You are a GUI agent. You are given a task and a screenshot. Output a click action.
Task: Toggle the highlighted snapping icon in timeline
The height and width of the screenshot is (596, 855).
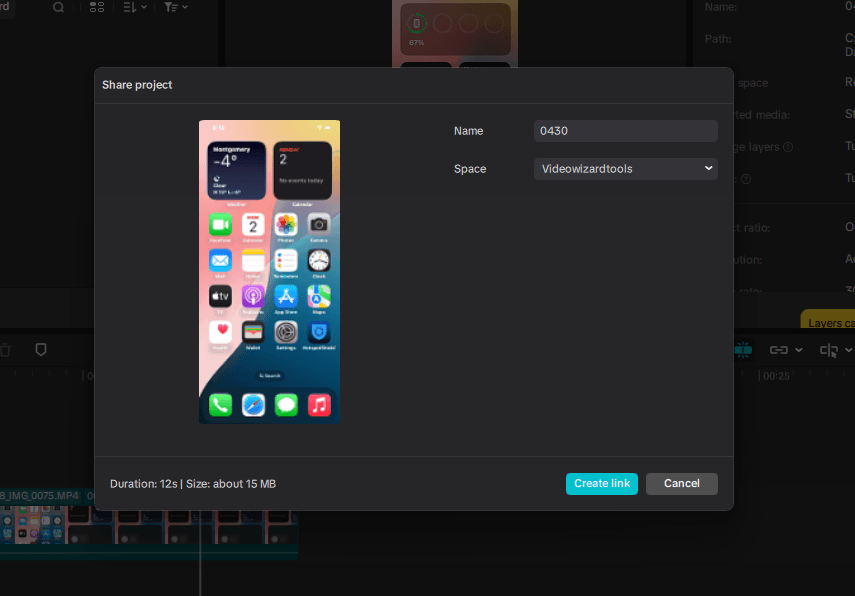pyautogui.click(x=743, y=350)
